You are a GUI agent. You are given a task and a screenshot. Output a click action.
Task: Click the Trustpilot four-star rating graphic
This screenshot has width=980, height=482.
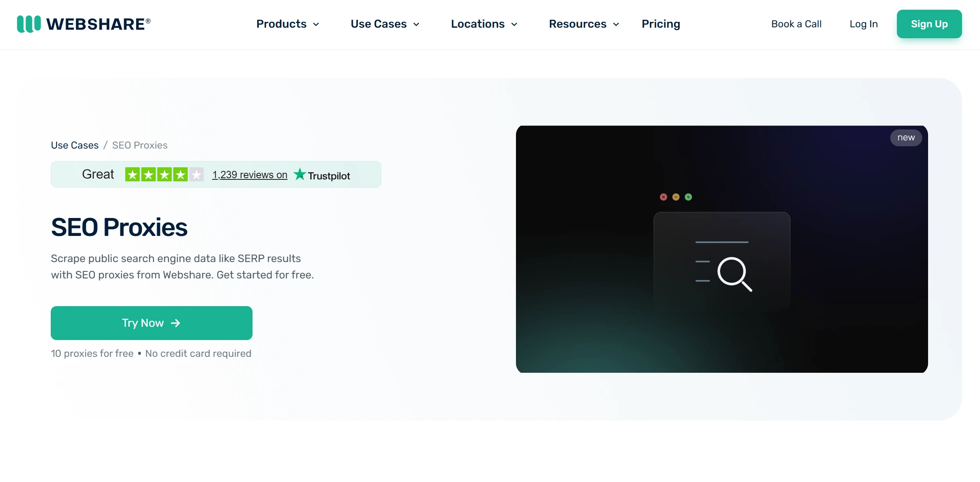[164, 174]
